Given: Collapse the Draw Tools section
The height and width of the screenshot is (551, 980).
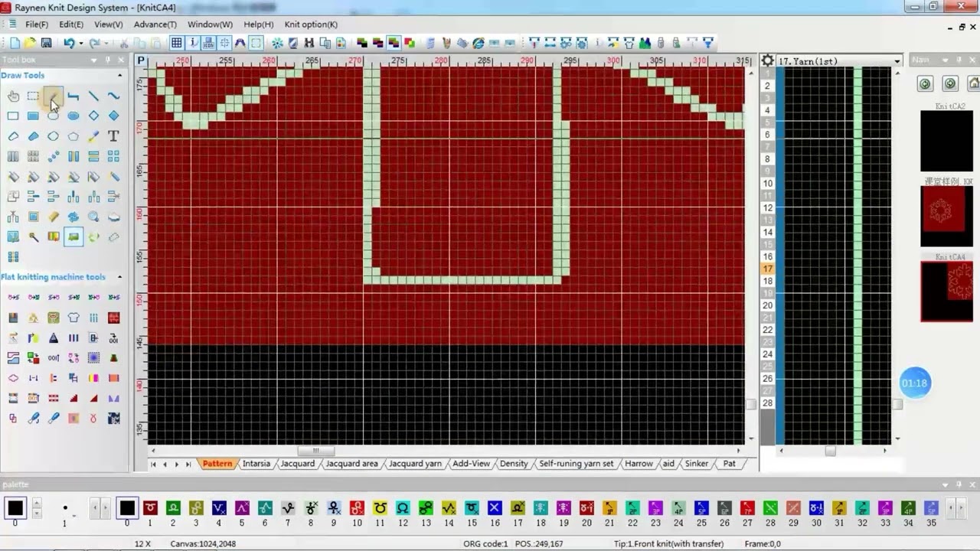Looking at the screenshot, I should [x=119, y=75].
